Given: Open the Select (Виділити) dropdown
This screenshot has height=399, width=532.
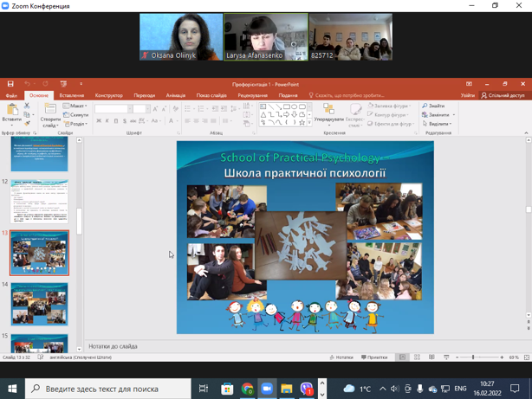Looking at the screenshot, I should [438, 124].
